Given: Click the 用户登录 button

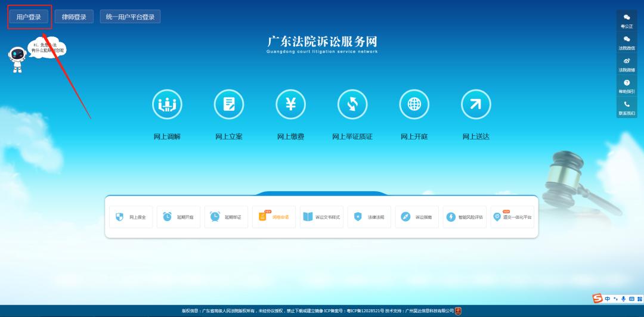Looking at the screenshot, I should coord(29,17).
